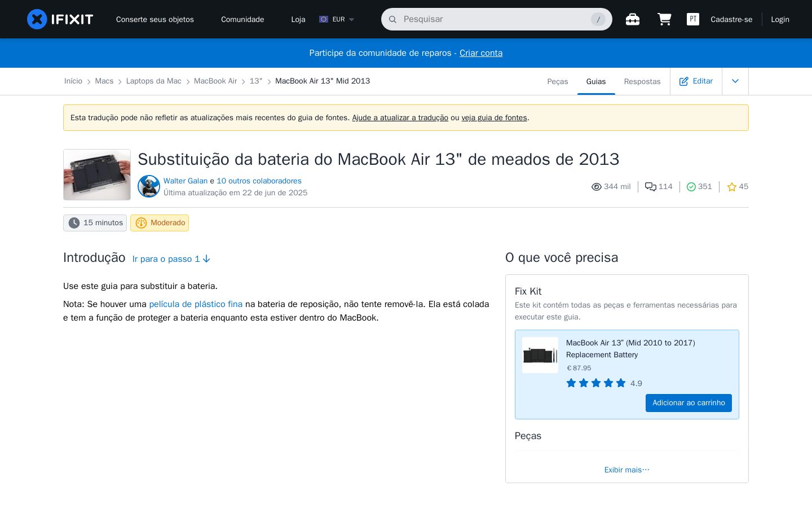Go to the MacBook Air breadcrumb
The width and height of the screenshot is (812, 508).
coord(215,81)
